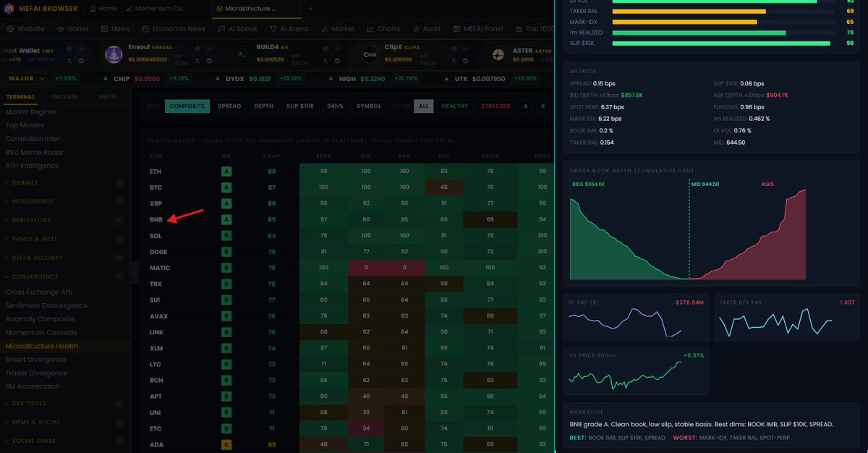The image size is (868, 453).
Task: Open Market Regime in sidebar
Action: 30,112
